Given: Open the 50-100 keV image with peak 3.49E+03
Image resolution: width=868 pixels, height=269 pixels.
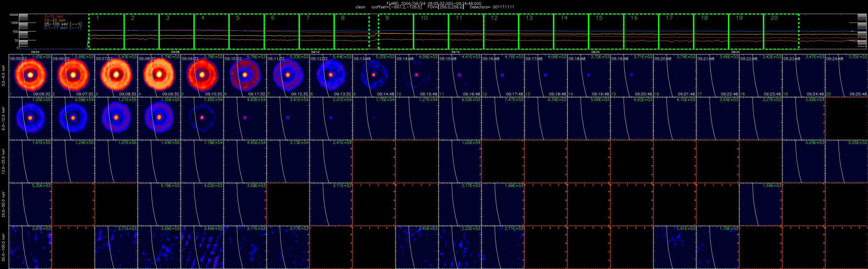Looking at the screenshot, I should pyautogui.click(x=202, y=247).
